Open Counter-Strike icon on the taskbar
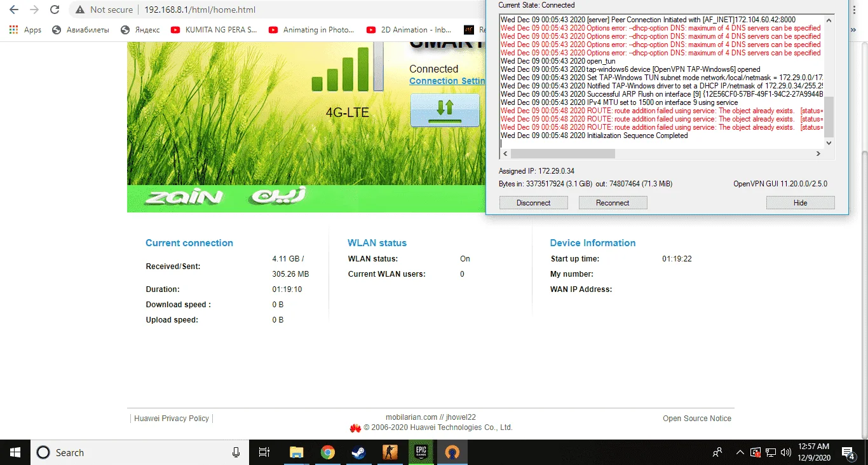This screenshot has height=465, width=868. coord(390,452)
